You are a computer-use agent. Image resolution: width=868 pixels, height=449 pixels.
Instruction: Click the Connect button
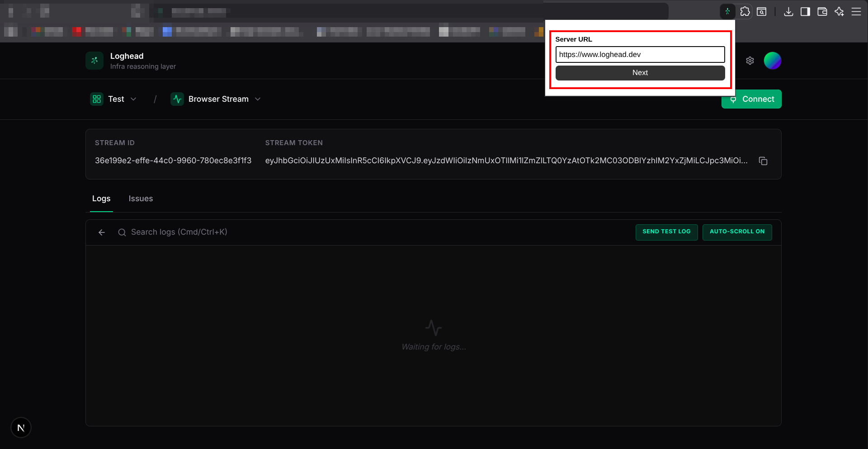pyautogui.click(x=751, y=99)
